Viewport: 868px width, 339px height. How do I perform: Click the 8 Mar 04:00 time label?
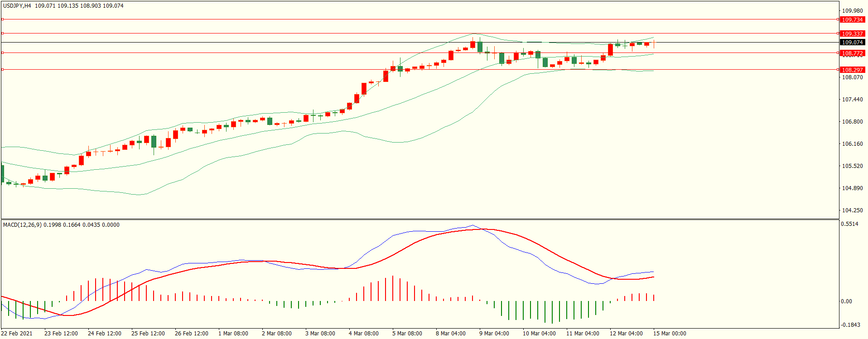tap(451, 334)
